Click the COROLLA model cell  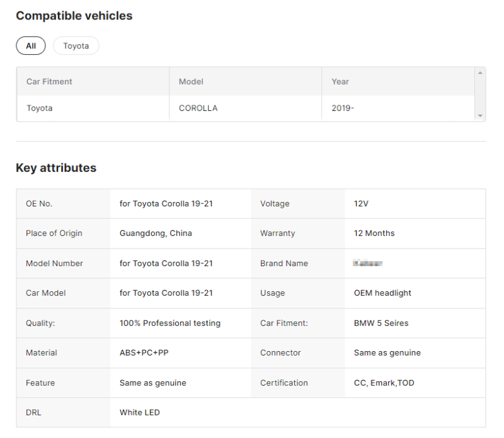click(x=198, y=108)
